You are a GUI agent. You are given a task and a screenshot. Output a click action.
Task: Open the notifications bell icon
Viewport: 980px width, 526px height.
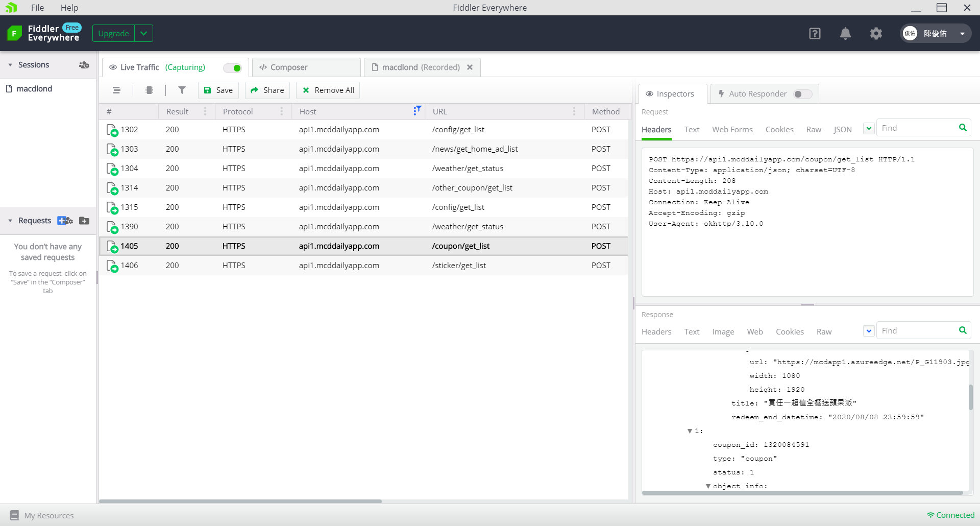pos(845,34)
